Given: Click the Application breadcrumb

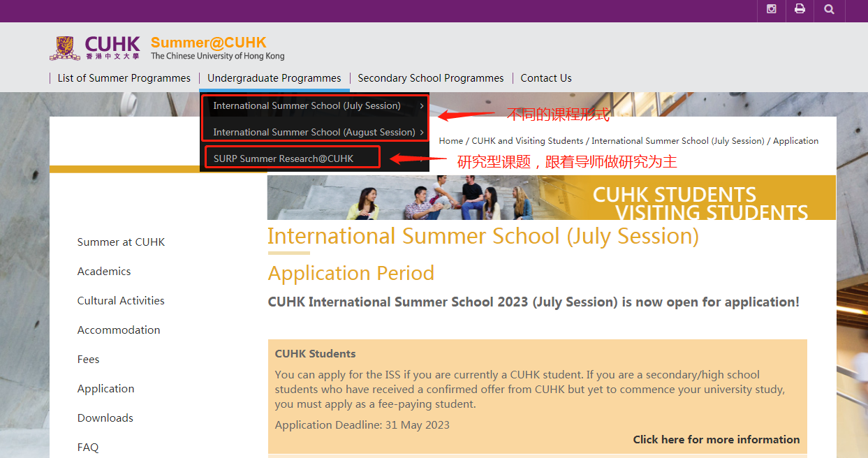Looking at the screenshot, I should click(795, 141).
